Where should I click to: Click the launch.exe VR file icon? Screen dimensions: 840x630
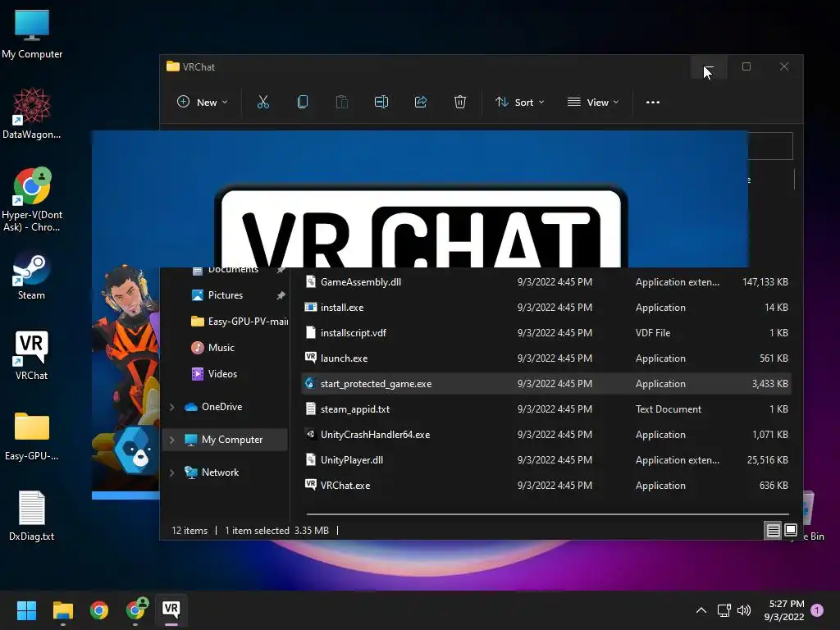(x=310, y=358)
